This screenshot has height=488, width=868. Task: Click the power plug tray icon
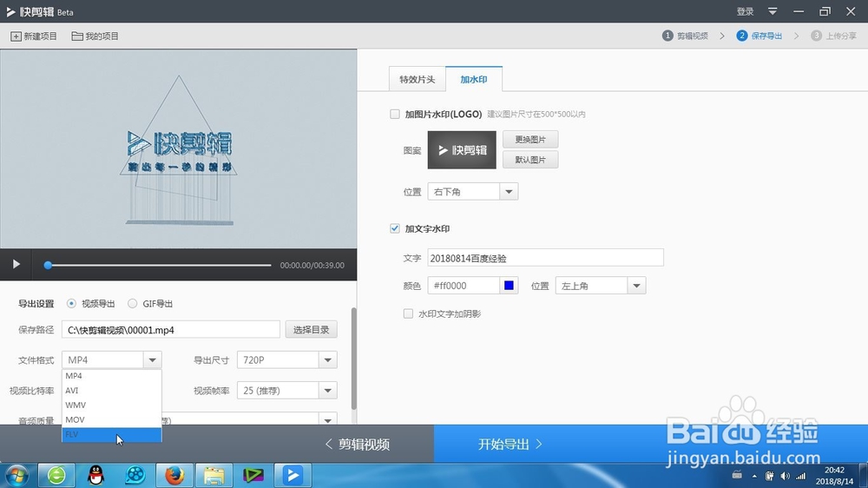[769, 476]
